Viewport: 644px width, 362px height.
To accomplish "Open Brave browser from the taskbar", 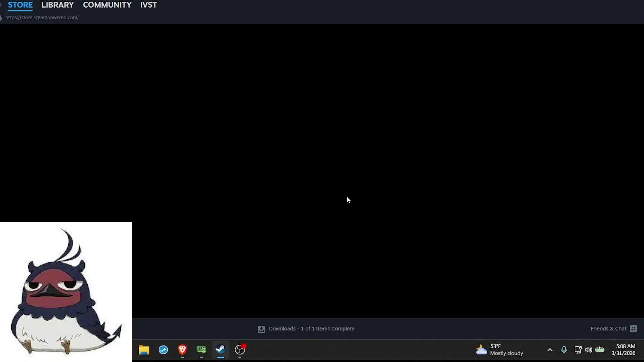I will coord(182,350).
